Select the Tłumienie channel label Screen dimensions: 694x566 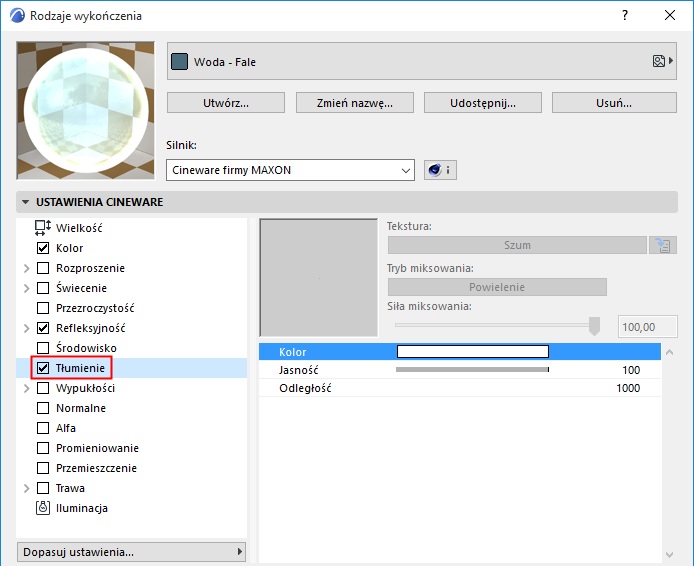[x=81, y=368]
